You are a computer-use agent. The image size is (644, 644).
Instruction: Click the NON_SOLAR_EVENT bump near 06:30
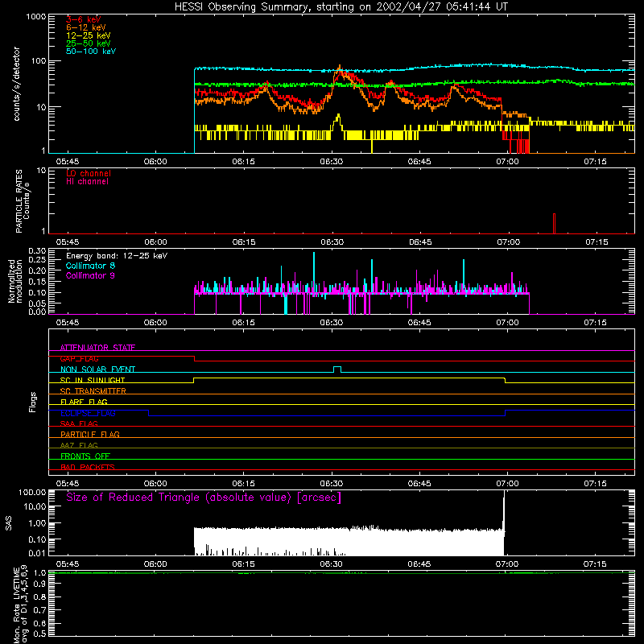click(x=337, y=369)
